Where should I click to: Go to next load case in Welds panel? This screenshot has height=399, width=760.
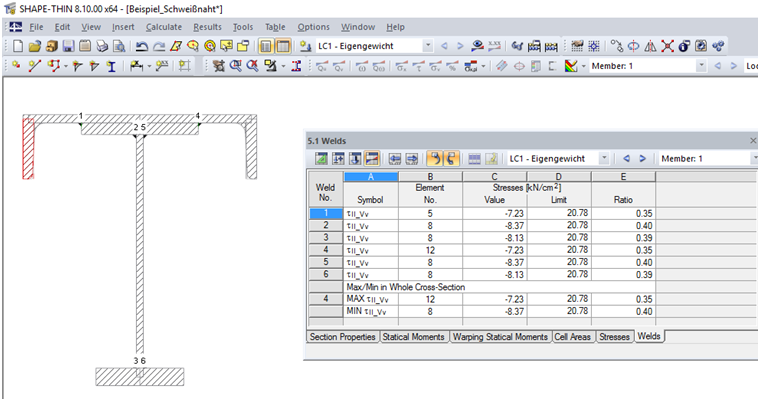click(x=642, y=159)
